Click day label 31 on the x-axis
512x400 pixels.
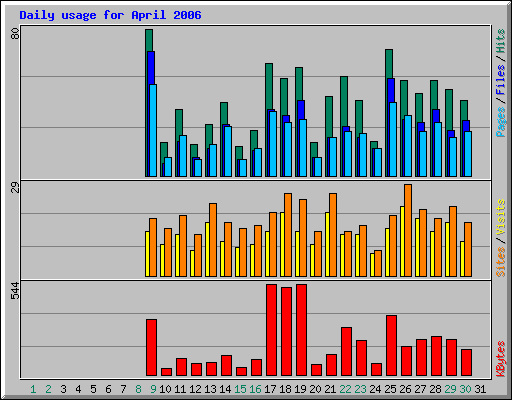click(480, 389)
